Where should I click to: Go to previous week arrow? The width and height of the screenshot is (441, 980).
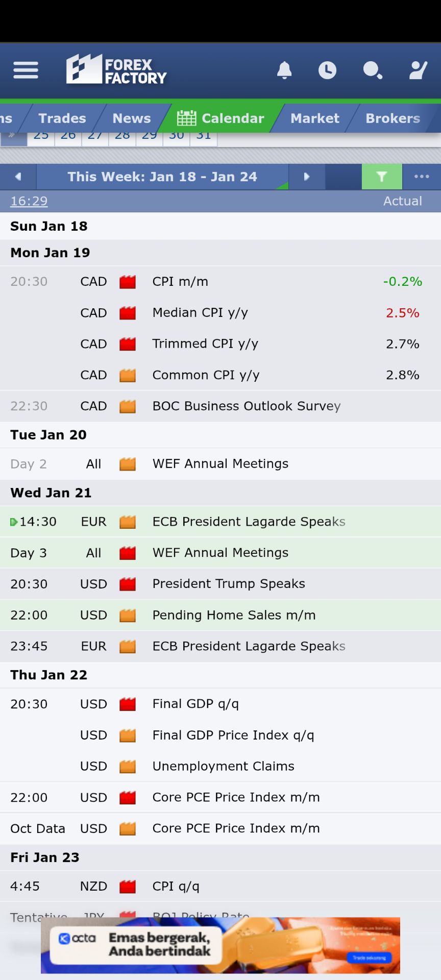pyautogui.click(x=18, y=177)
